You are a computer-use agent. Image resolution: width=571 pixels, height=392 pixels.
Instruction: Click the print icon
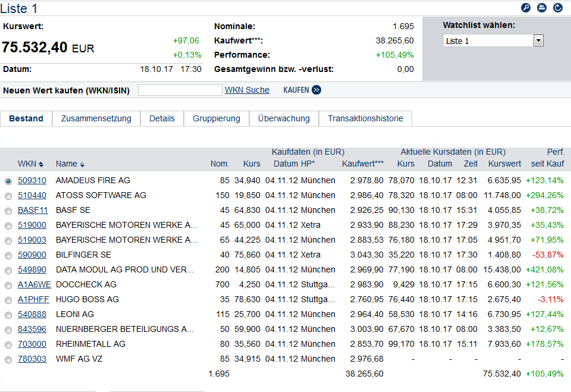click(541, 8)
